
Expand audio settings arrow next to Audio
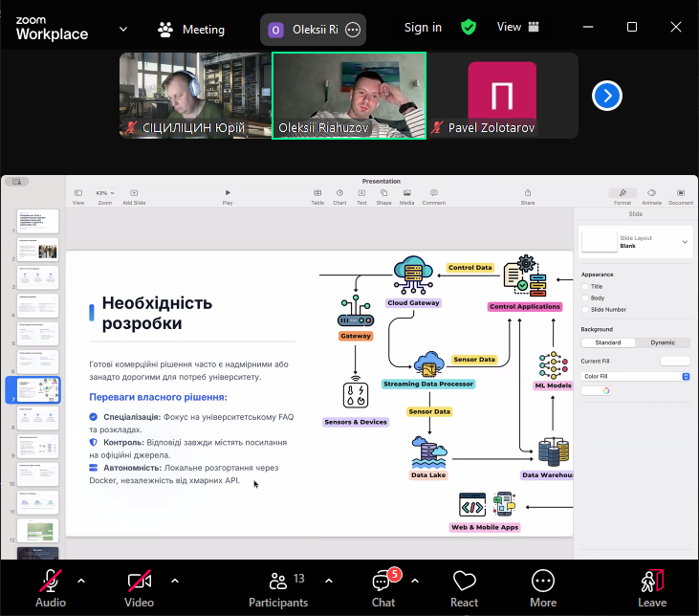click(x=81, y=580)
